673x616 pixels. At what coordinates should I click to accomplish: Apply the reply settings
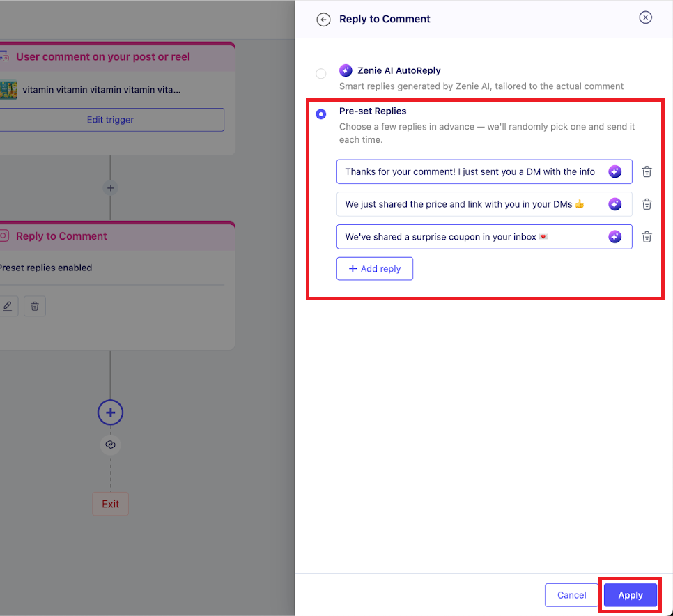tap(630, 595)
